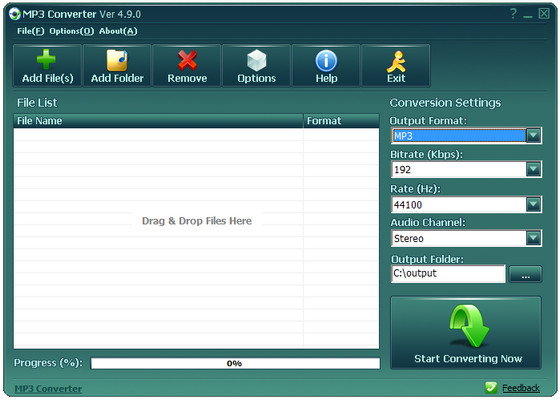The height and width of the screenshot is (400, 560).
Task: Open the About(A) menu
Action: point(118,31)
